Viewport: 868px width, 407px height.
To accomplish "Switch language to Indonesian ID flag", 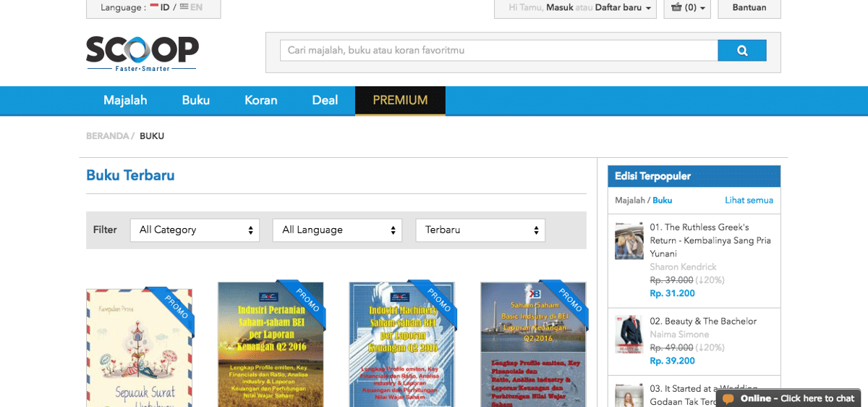I will click(x=161, y=8).
